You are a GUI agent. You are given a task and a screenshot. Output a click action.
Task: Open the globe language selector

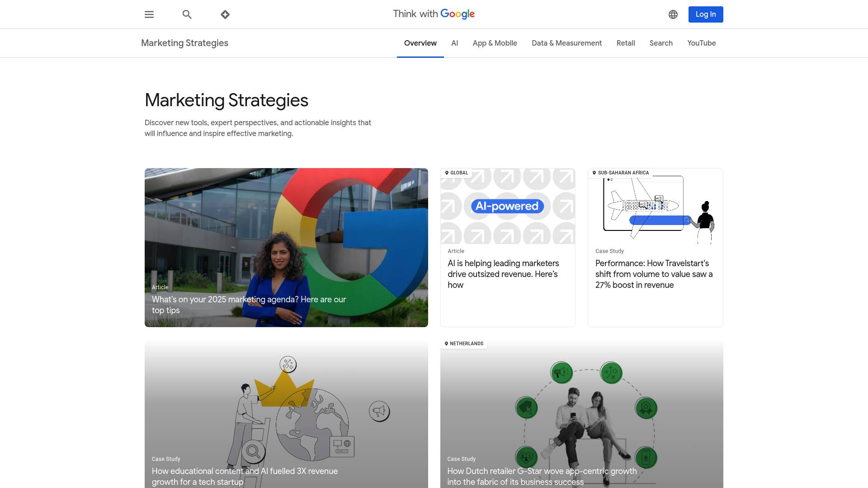coord(673,14)
